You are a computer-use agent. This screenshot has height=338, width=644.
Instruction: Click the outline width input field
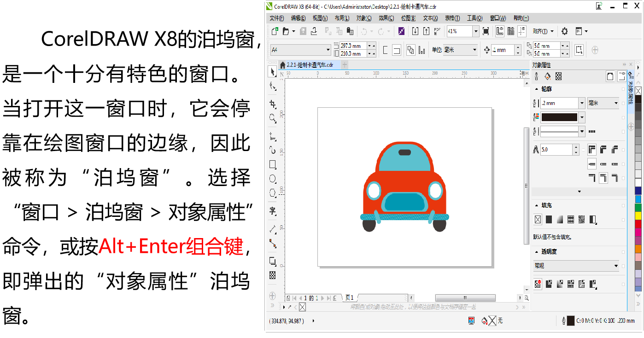[x=558, y=103]
